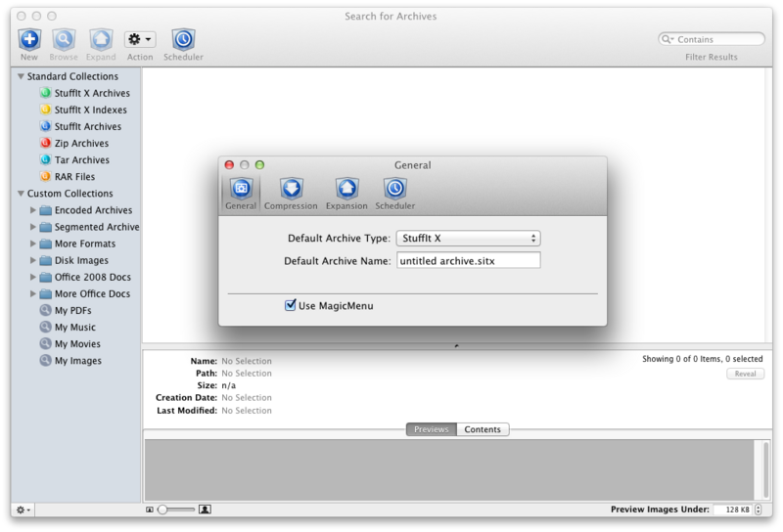The width and height of the screenshot is (783, 532).
Task: Expand the More Formats folder
Action: (33, 244)
